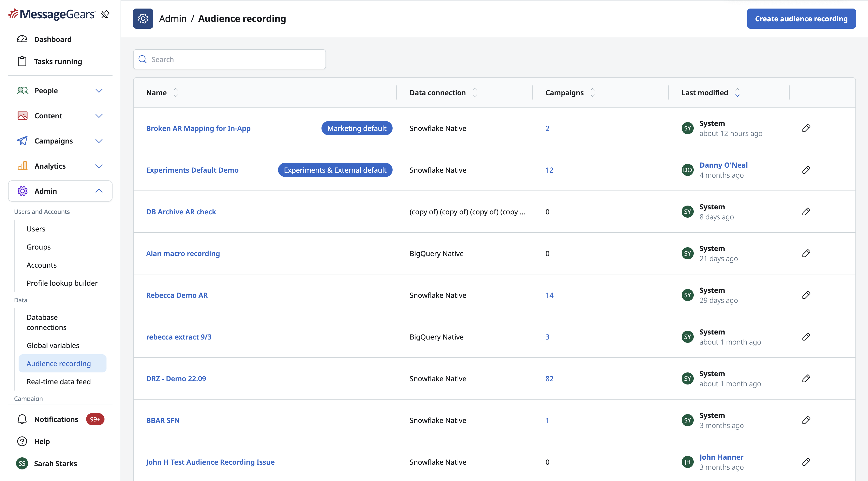Sort table by Data connection column
This screenshot has height=481, width=868.
475,93
